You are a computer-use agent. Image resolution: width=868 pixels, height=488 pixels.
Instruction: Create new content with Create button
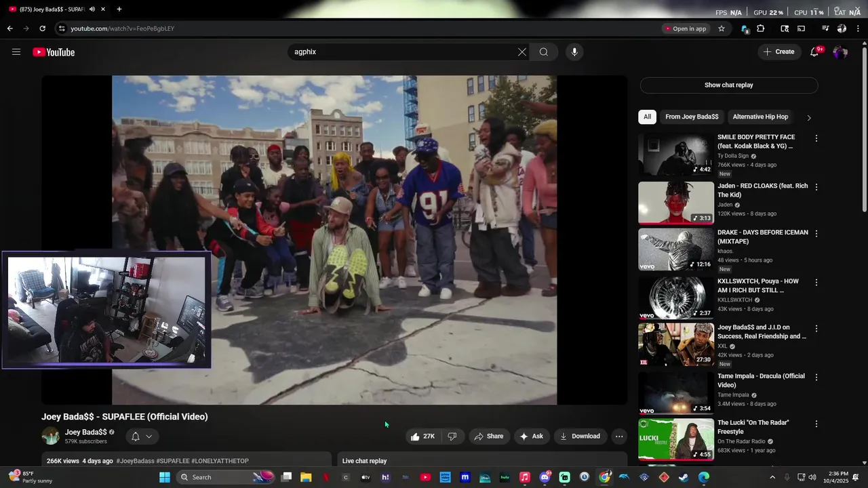click(x=779, y=52)
